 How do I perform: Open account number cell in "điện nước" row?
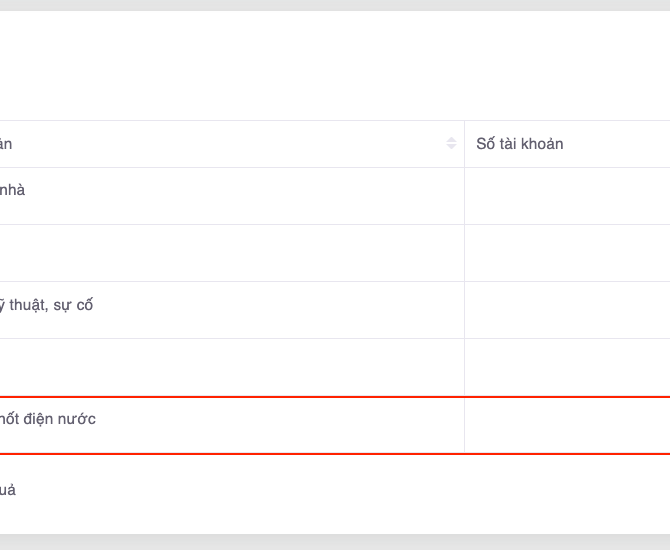tap(567, 425)
